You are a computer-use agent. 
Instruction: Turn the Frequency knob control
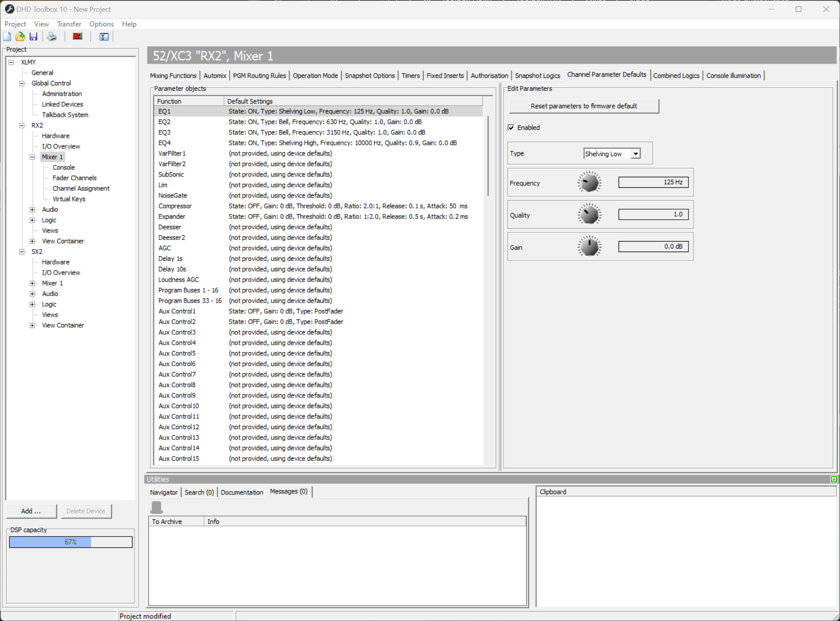589,182
